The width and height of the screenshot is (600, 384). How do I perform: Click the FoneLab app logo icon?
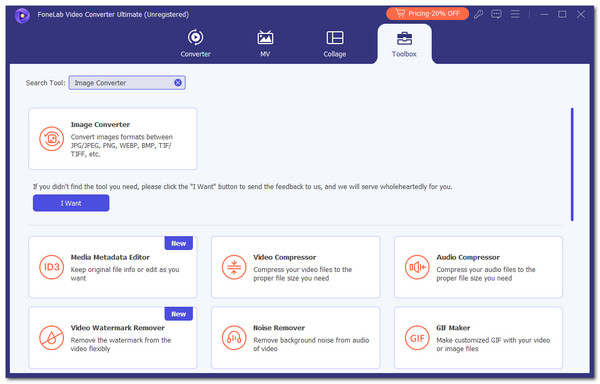pos(22,15)
